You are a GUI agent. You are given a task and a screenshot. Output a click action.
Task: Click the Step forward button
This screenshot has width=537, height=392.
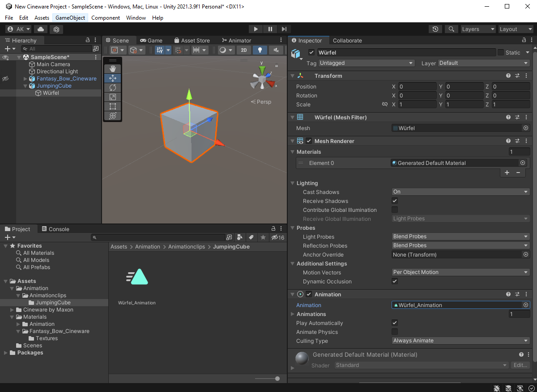[284, 29]
